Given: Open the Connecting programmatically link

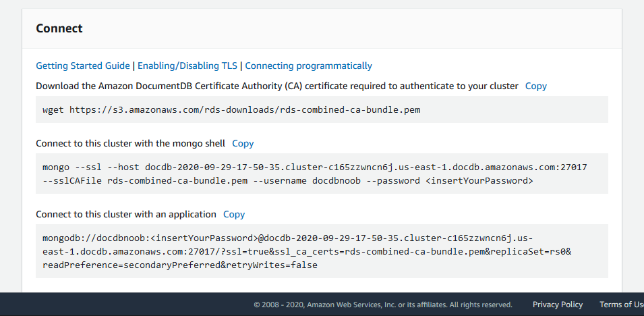Looking at the screenshot, I should (308, 65).
